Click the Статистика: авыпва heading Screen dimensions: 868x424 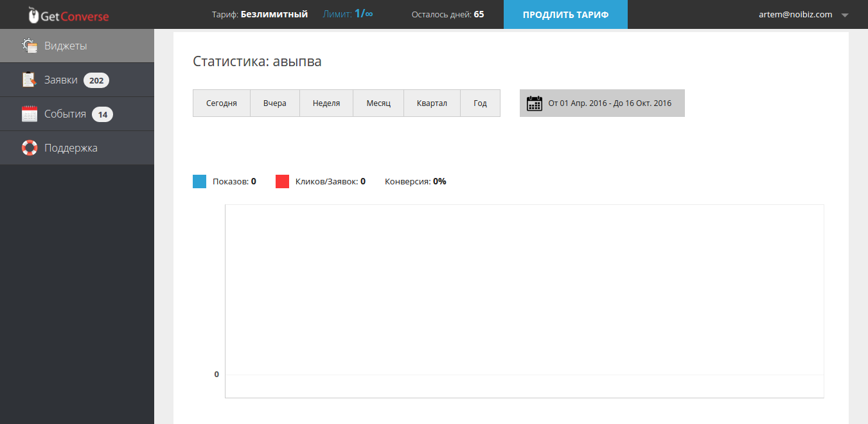pyautogui.click(x=257, y=62)
